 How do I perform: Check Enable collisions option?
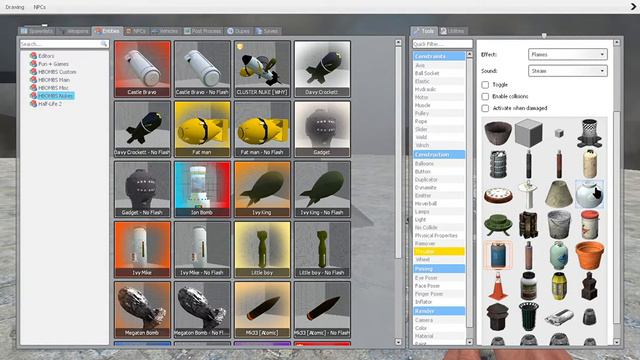point(485,96)
